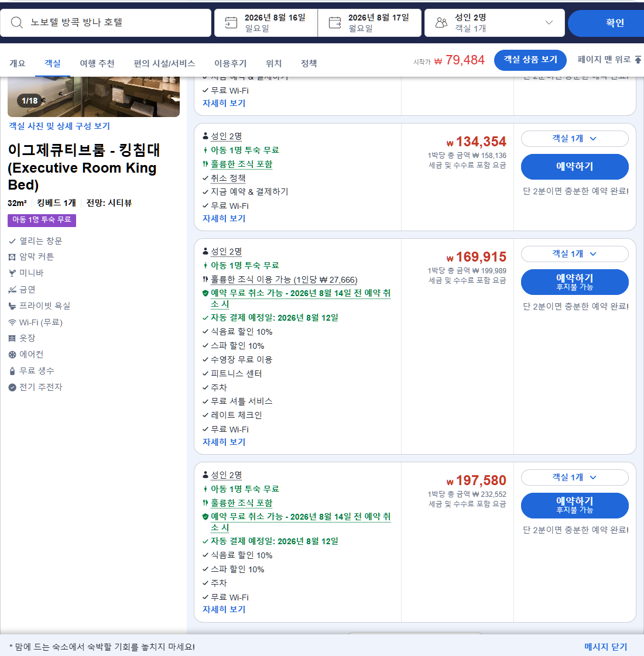Click the check-out calendar icon
Image resolution: width=644 pixels, height=656 pixels.
coord(335,23)
